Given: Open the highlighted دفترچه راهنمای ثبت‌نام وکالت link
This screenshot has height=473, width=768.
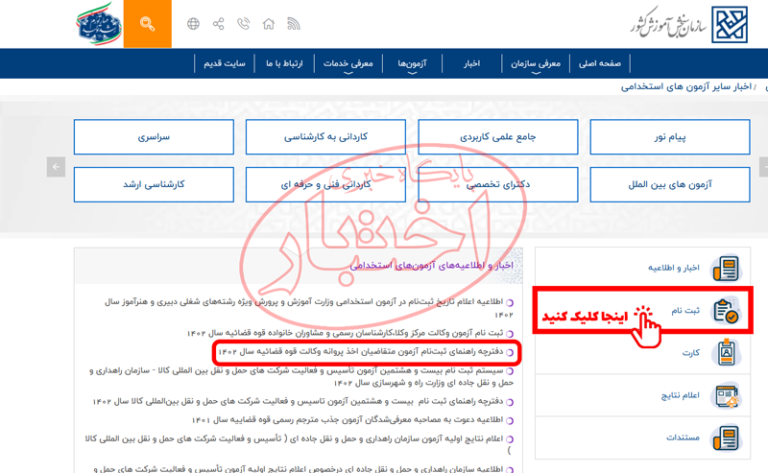Looking at the screenshot, I should (x=365, y=352).
